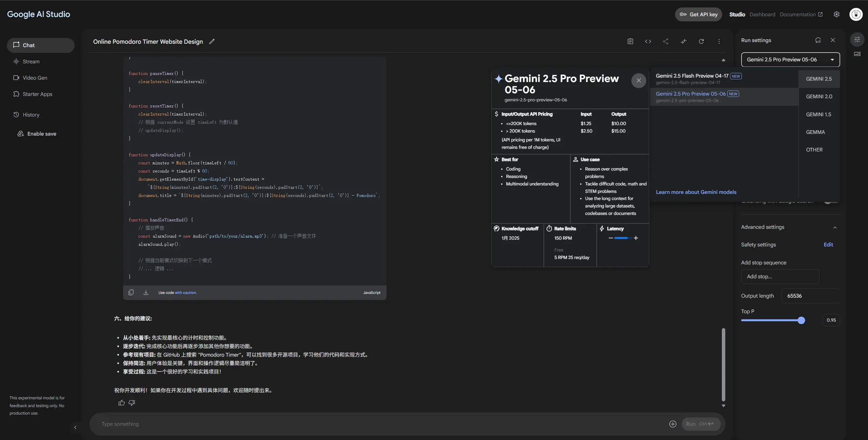Toggle the run settings sliders icon
The image size is (868, 440).
click(x=857, y=39)
